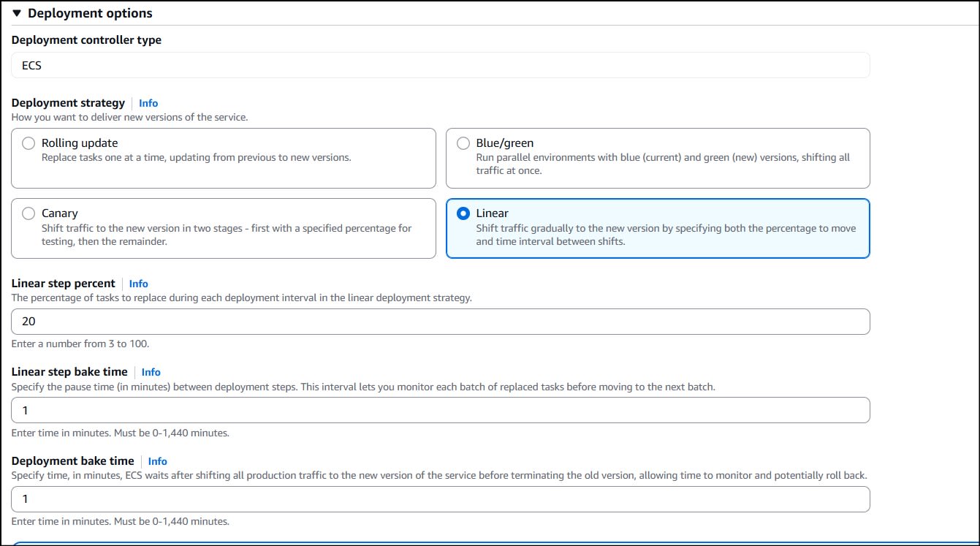Screen dimensions: 980x546
Task: Open Info link next to Deployment strategy
Action: pyautogui.click(x=148, y=103)
